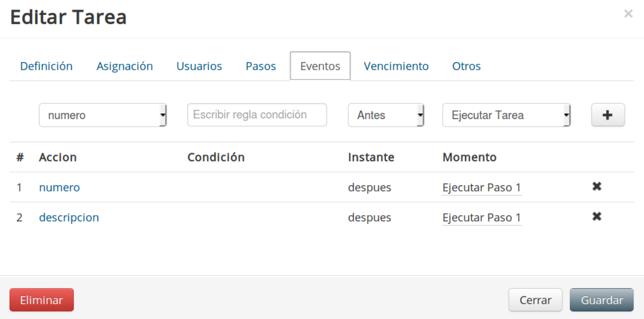Click the plus icon to add event
This screenshot has height=319, width=644.
click(608, 115)
